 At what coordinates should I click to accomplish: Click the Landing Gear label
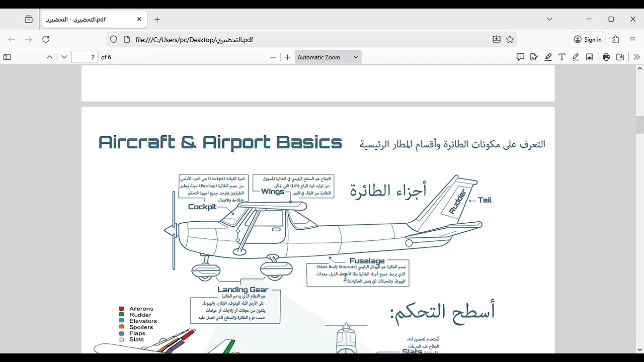[x=243, y=290]
